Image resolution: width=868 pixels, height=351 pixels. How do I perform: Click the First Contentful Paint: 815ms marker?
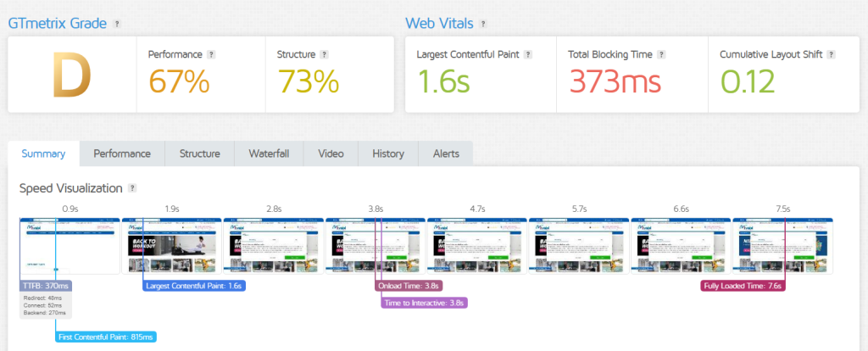106,337
